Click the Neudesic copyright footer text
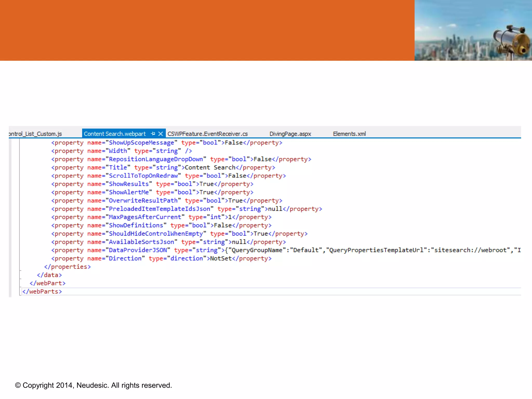Viewport: 532px width, 399px height. pyautogui.click(x=94, y=385)
